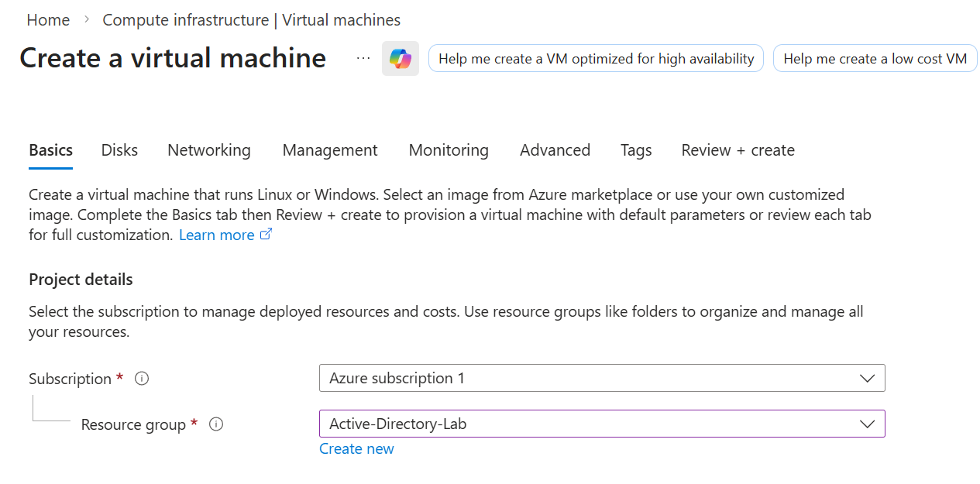Open the Learn more link
The width and height of the screenshot is (980, 484).
pos(216,235)
